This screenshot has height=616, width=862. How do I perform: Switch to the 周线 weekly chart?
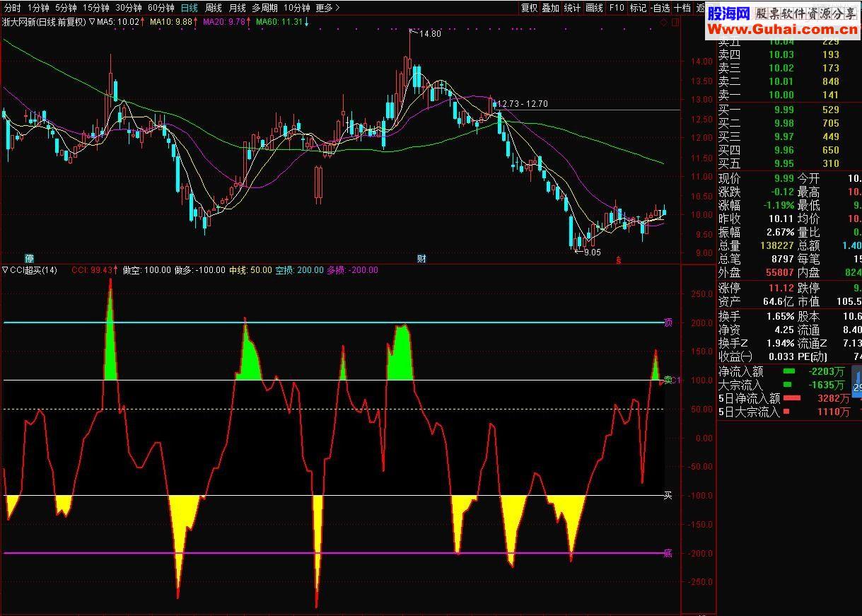[x=214, y=8]
